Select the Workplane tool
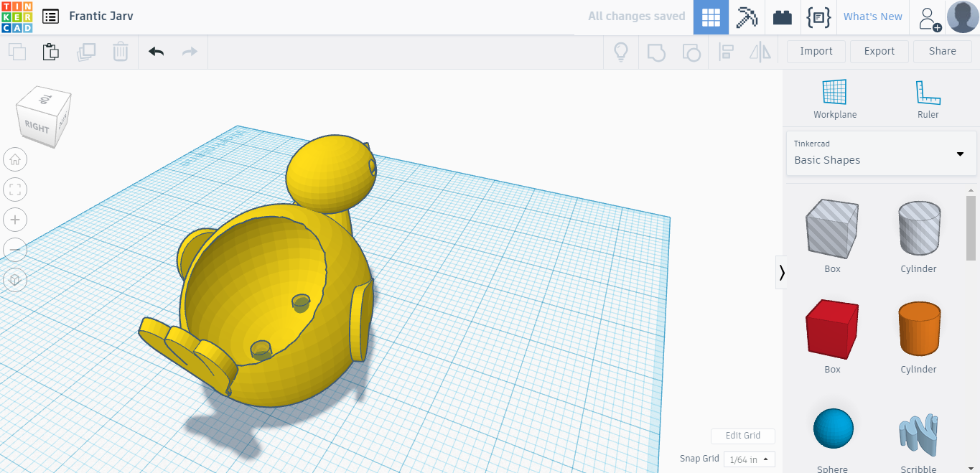Viewport: 980px width, 473px height. tap(835, 99)
